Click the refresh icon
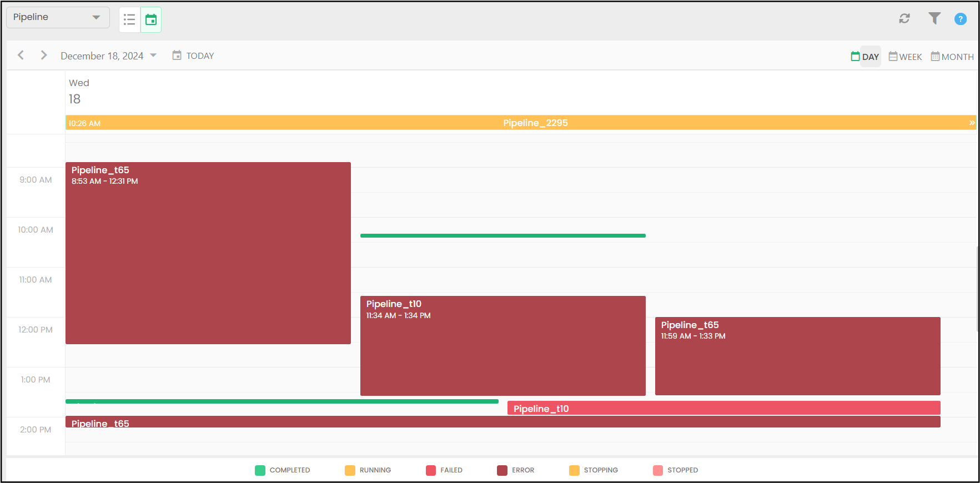 (904, 18)
